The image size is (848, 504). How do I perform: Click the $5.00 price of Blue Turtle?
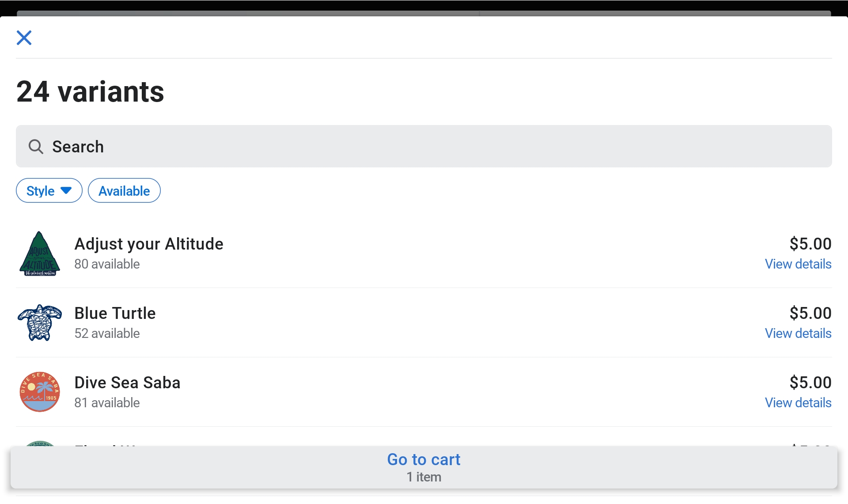(810, 313)
